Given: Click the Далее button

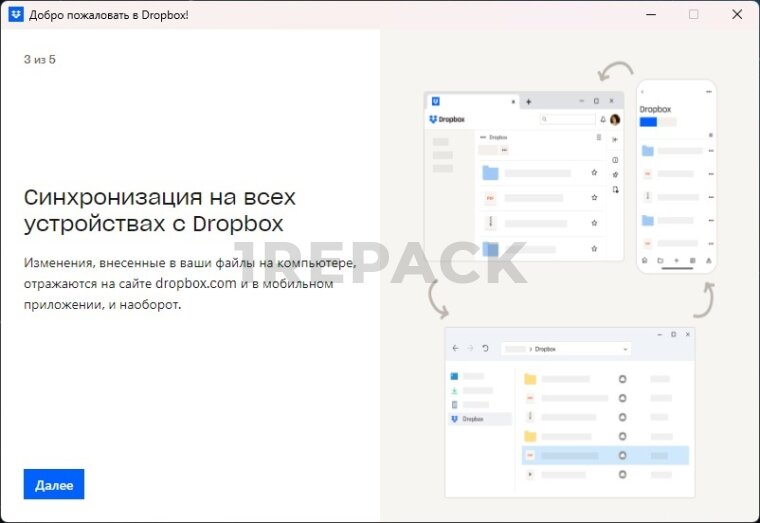Looking at the screenshot, I should pyautogui.click(x=54, y=484).
